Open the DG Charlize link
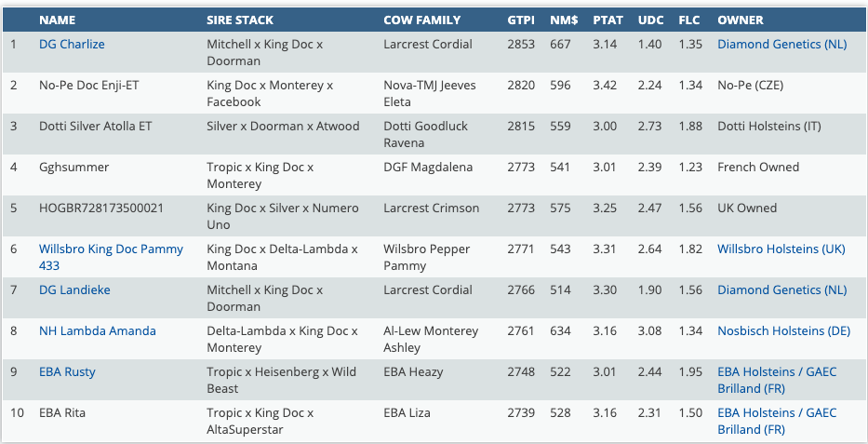Viewport: 868px width, 444px height. pos(72,45)
